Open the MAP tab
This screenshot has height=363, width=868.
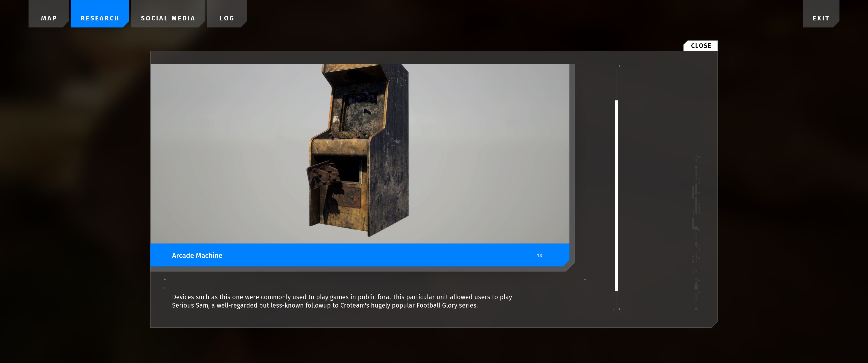pos(49,14)
